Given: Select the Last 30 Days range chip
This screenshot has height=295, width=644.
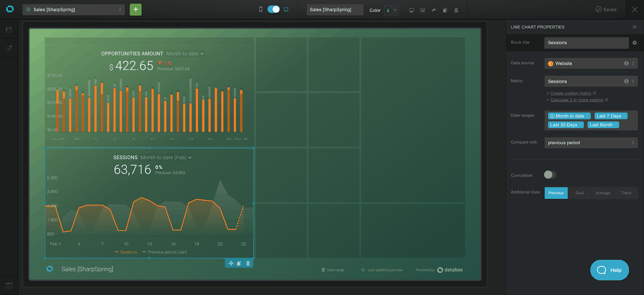Looking at the screenshot, I should click(x=566, y=125).
